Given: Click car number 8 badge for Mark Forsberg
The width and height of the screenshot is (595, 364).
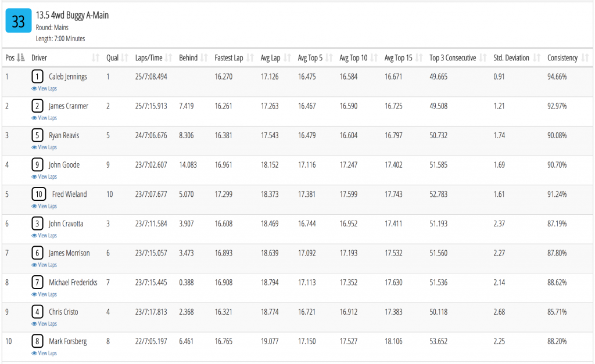Looking at the screenshot, I should click(x=37, y=341).
